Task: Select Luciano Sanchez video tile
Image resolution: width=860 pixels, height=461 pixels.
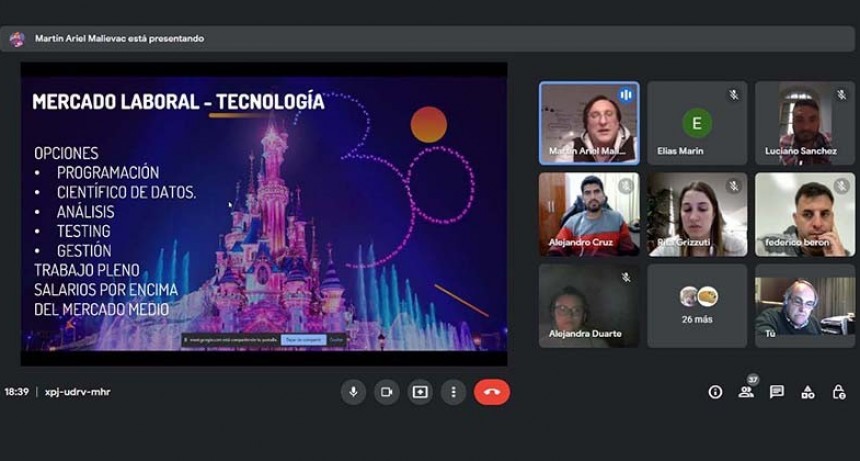Action: [805, 123]
